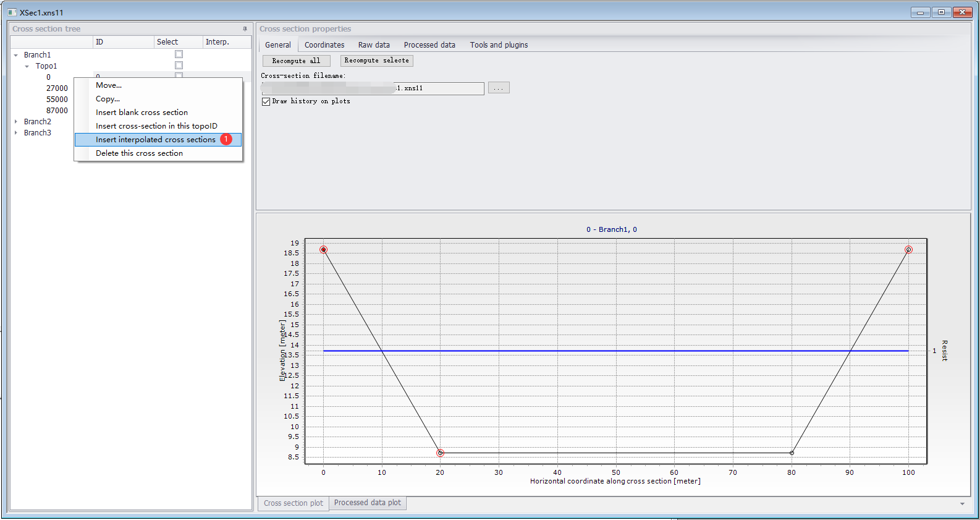Click the Recompute all button
Viewport: 980px width, 520px height.
tap(297, 61)
